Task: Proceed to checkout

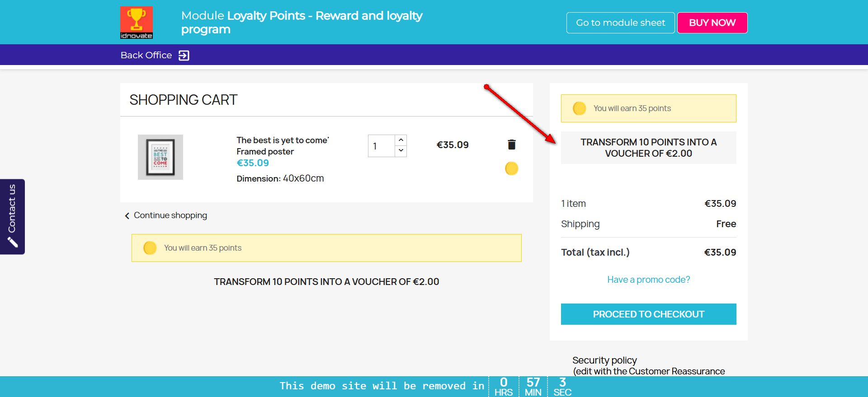Action: click(x=648, y=314)
